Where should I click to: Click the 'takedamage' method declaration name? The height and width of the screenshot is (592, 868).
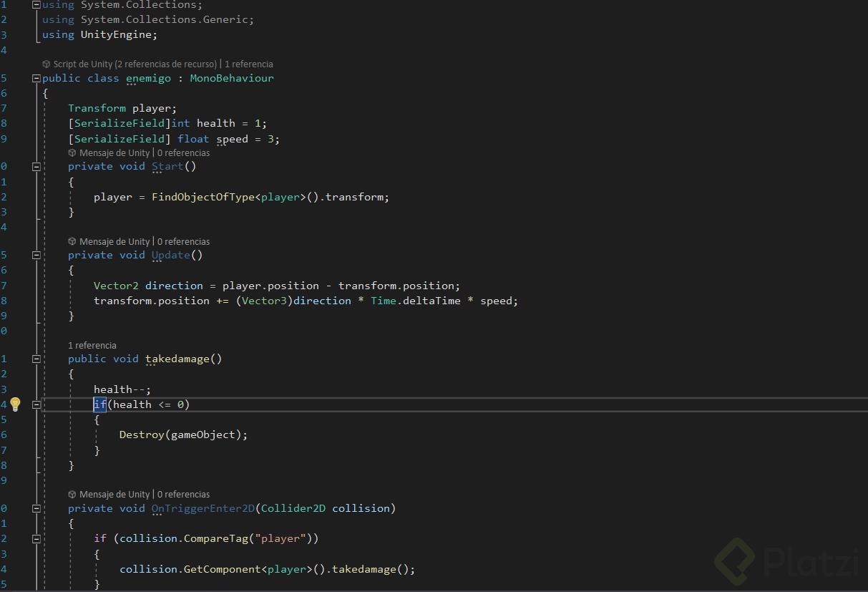click(x=177, y=359)
